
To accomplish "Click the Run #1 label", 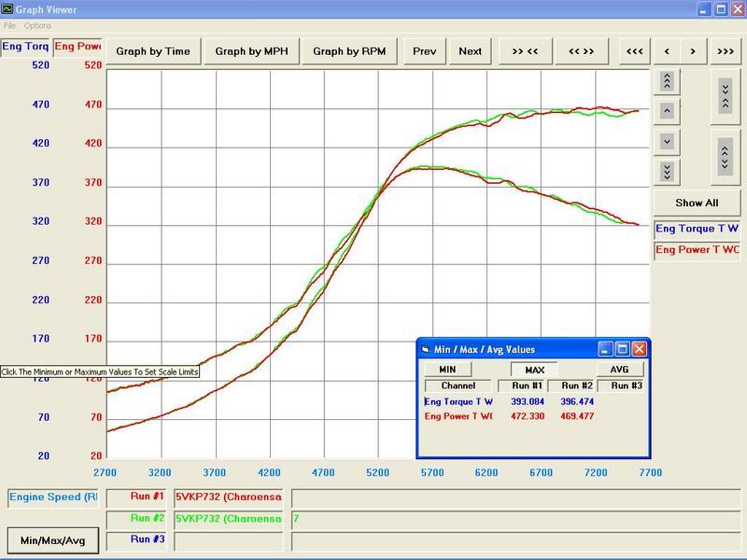I will pyautogui.click(x=136, y=497).
